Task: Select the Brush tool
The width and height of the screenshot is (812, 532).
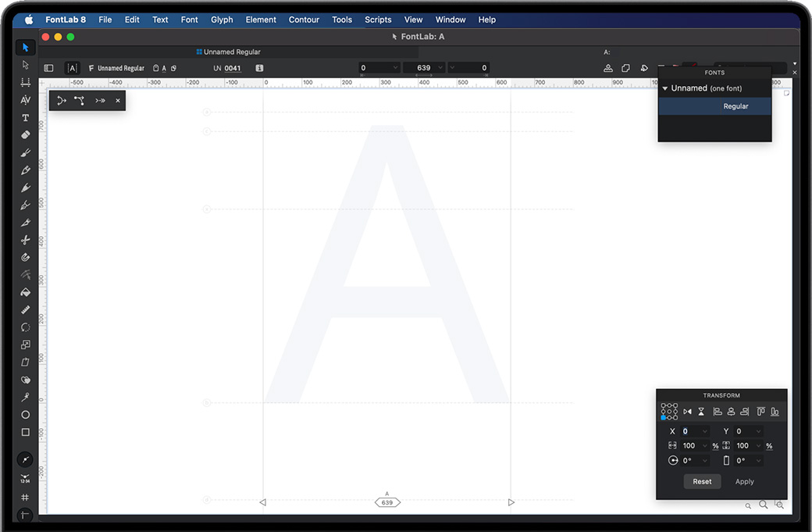Action: tap(25, 152)
